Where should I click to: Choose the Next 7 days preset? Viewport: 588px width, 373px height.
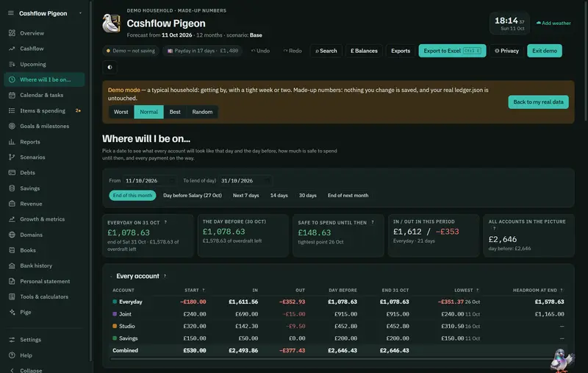pyautogui.click(x=245, y=196)
